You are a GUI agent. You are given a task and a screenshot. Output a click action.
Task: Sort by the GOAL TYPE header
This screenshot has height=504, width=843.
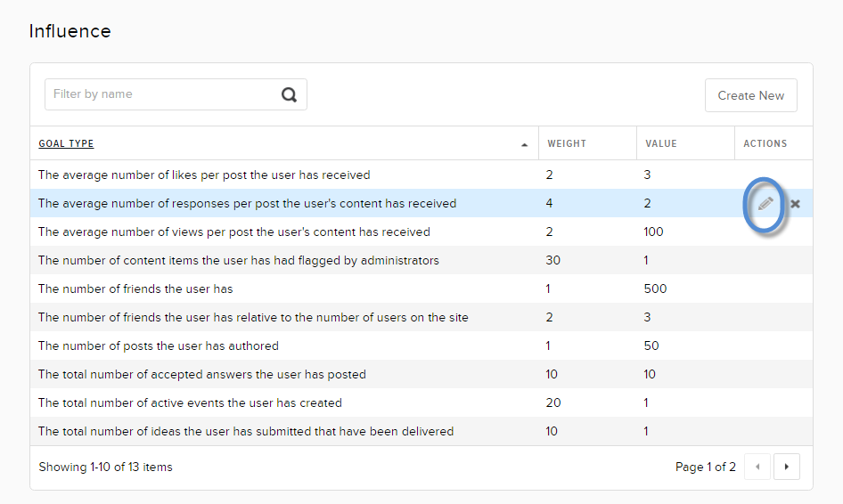pyautogui.click(x=66, y=143)
